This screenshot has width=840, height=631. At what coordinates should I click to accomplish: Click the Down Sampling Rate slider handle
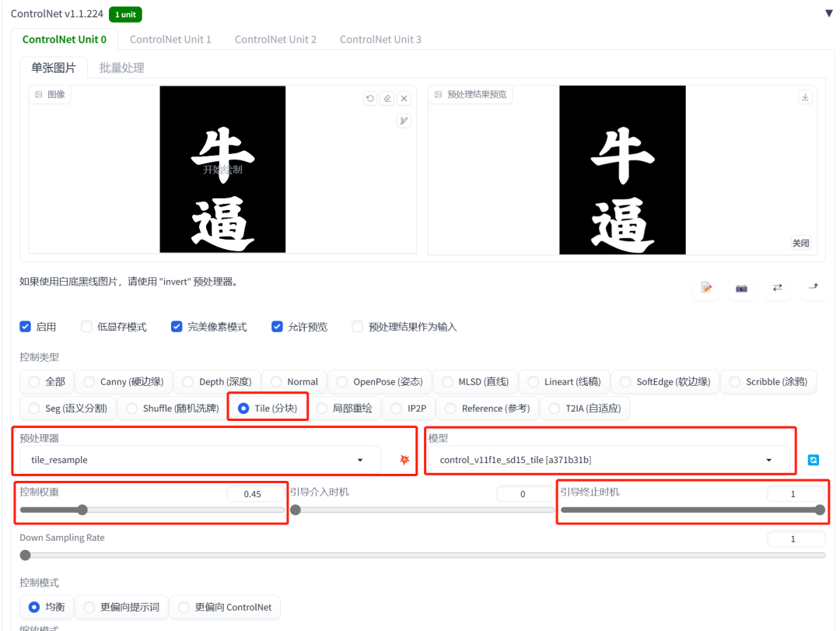point(25,556)
